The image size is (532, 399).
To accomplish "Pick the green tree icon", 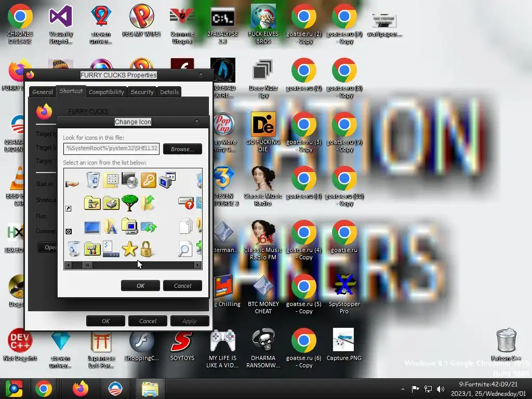I will tap(129, 203).
